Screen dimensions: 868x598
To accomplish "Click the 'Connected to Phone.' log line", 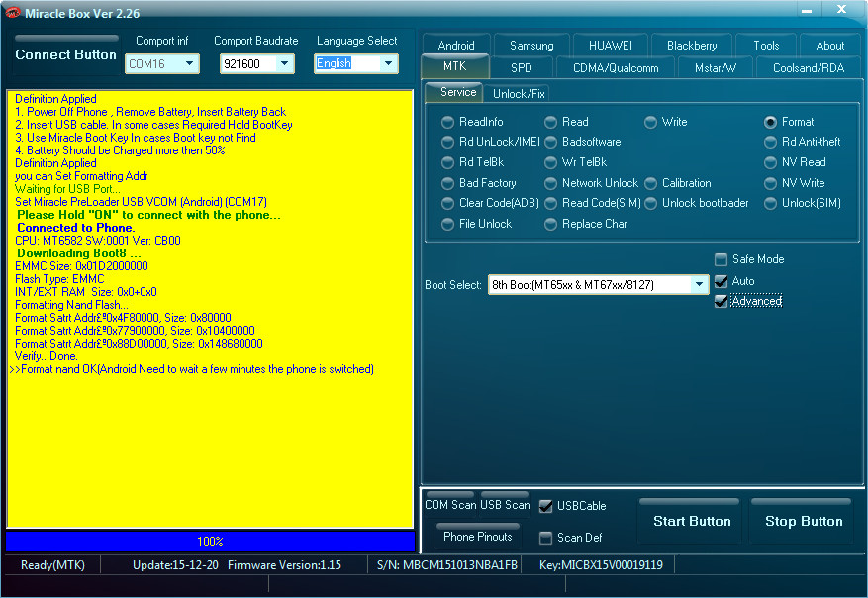I will (76, 228).
